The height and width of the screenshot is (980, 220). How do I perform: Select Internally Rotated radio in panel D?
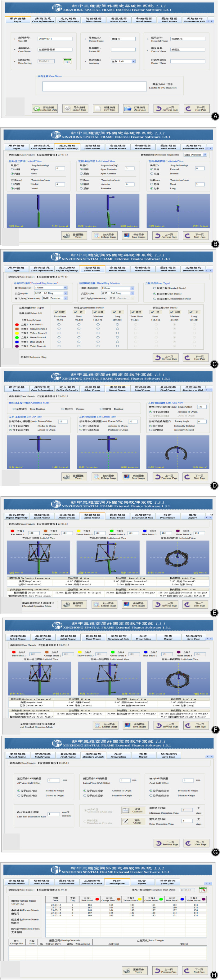[x=150, y=430]
